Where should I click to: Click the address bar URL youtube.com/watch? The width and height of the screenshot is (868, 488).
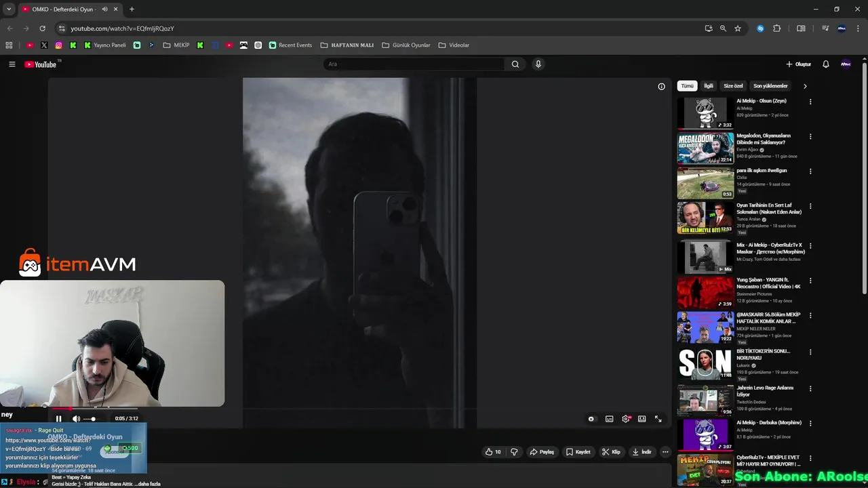[122, 28]
